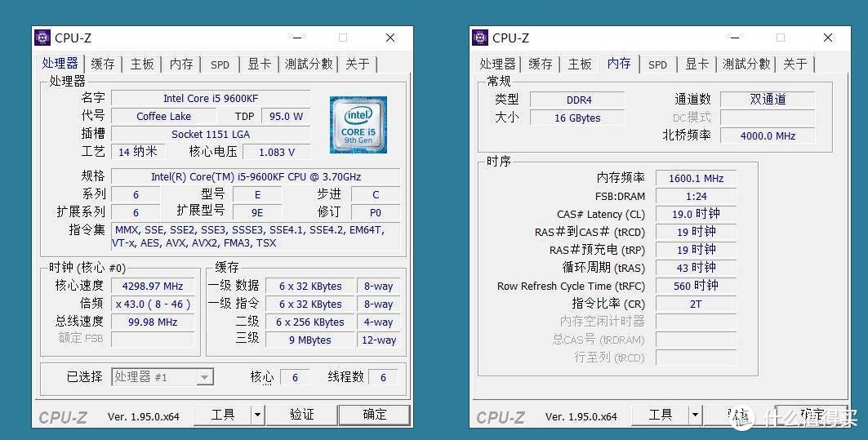Open 关于 tab in the memory window
868x440 pixels.
click(x=795, y=64)
